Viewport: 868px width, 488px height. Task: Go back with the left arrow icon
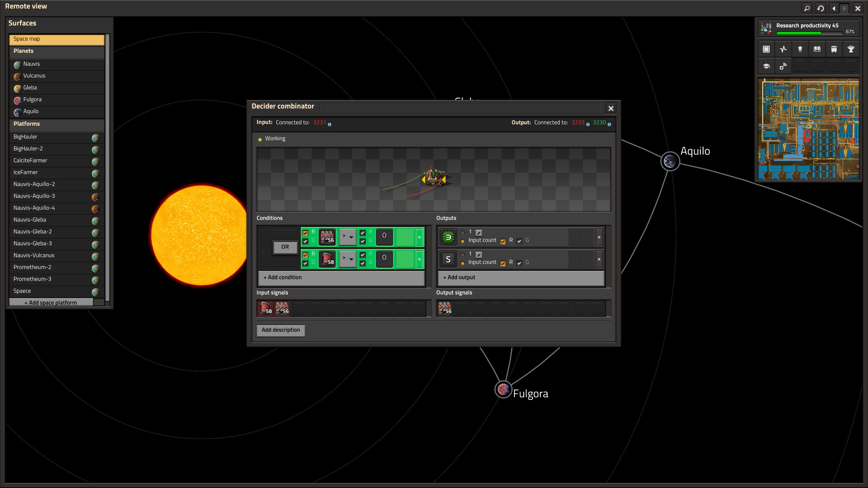[834, 8]
